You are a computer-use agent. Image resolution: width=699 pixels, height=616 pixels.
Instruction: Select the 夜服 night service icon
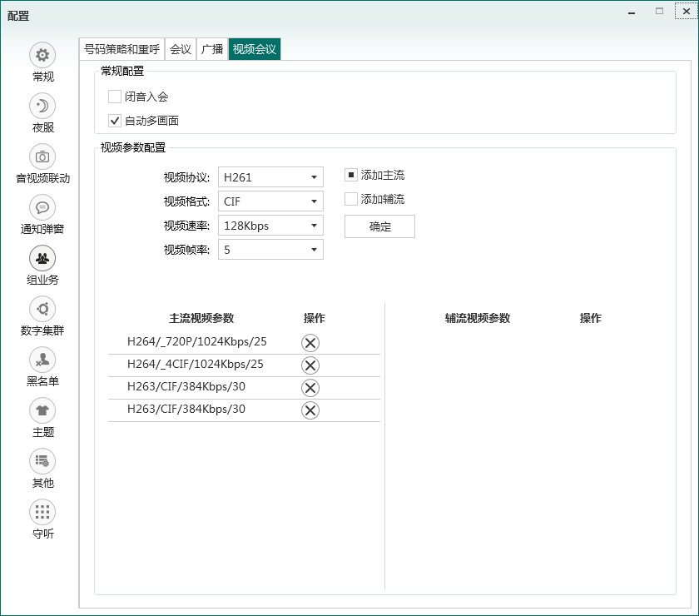(42, 107)
